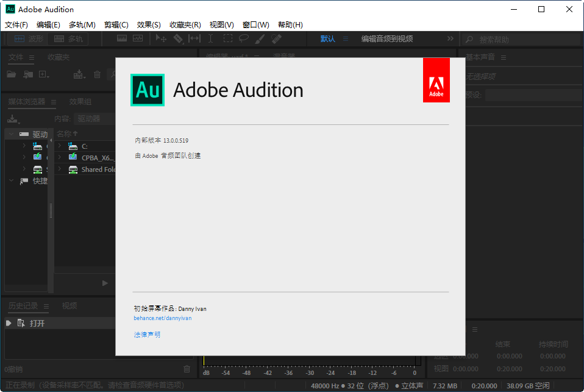
Task: Open the 窗口(W) menu
Action: 256,25
